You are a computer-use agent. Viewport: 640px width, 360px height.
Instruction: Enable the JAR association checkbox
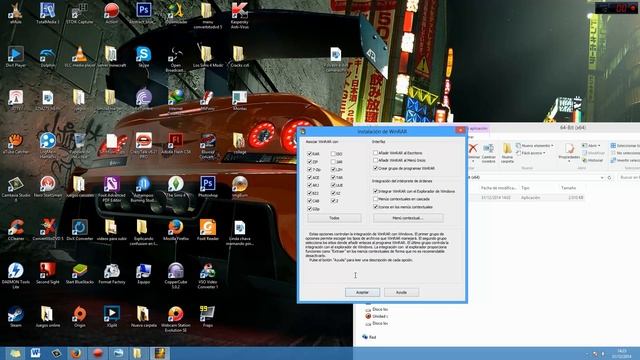point(333,162)
